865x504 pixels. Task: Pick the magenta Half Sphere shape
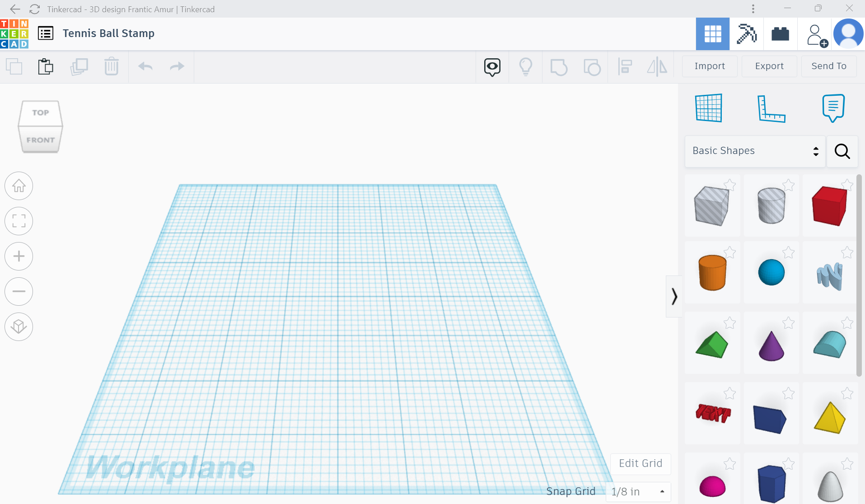(x=712, y=486)
